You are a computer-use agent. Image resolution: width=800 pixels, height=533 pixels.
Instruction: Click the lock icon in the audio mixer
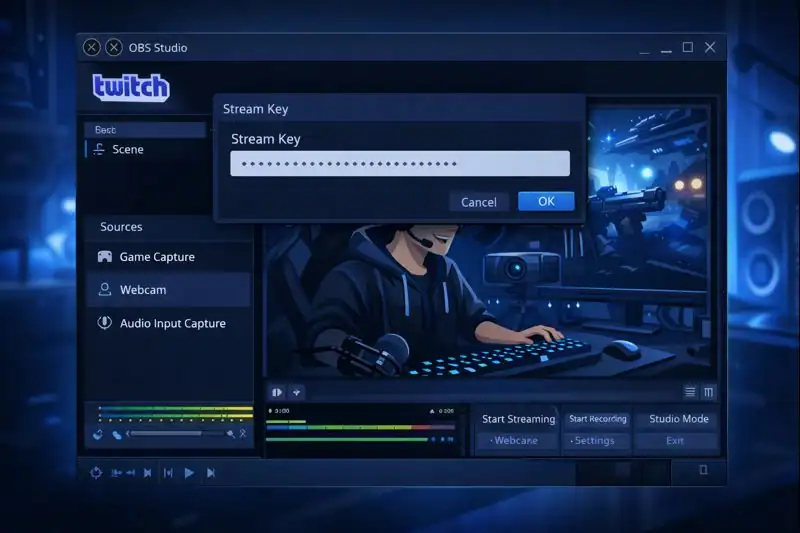pos(98,435)
